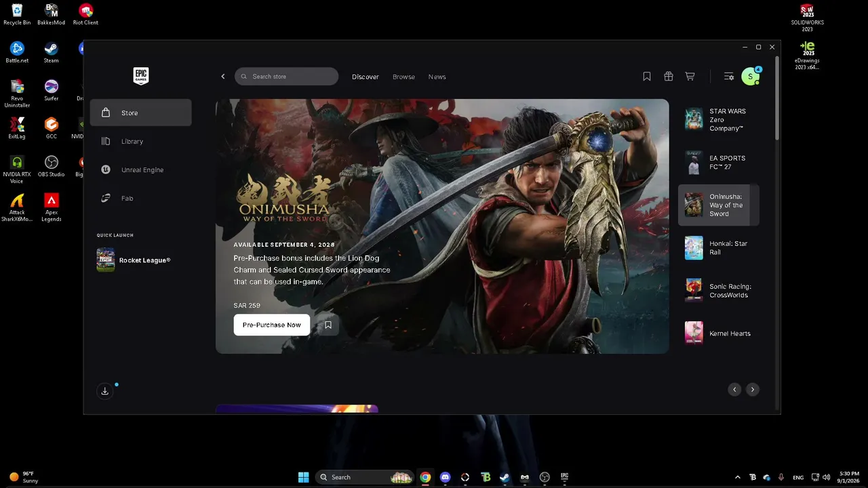The height and width of the screenshot is (488, 868).
Task: Select STAR WARS Zero Company in featured list
Action: (719, 119)
